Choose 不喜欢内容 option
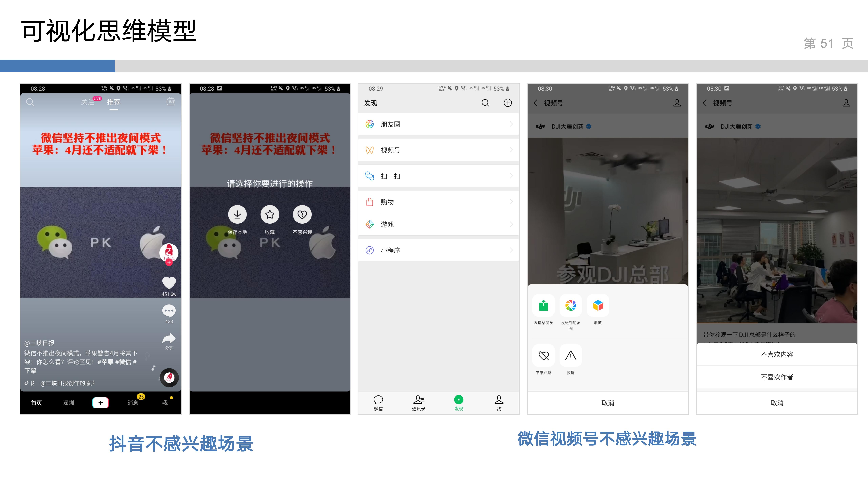The width and height of the screenshot is (868, 488). click(x=777, y=354)
